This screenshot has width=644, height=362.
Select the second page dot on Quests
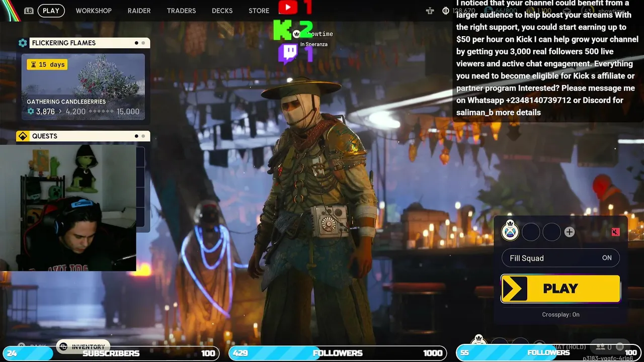tap(143, 136)
